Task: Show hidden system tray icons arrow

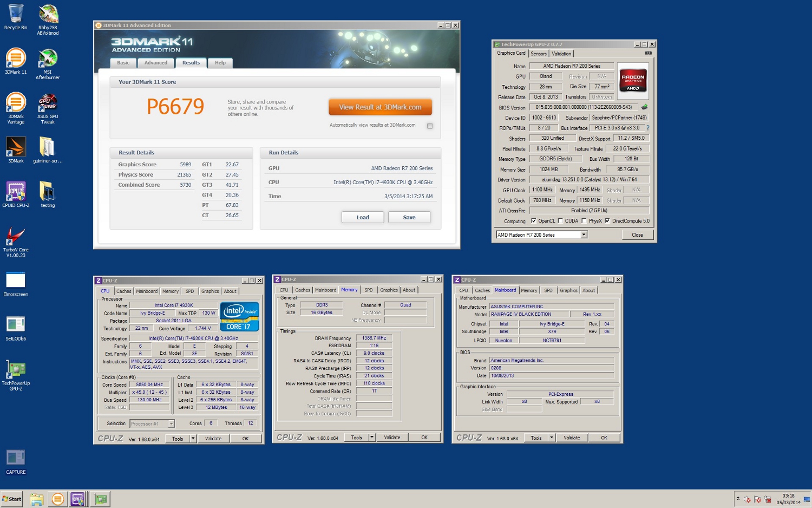Action: point(738,499)
